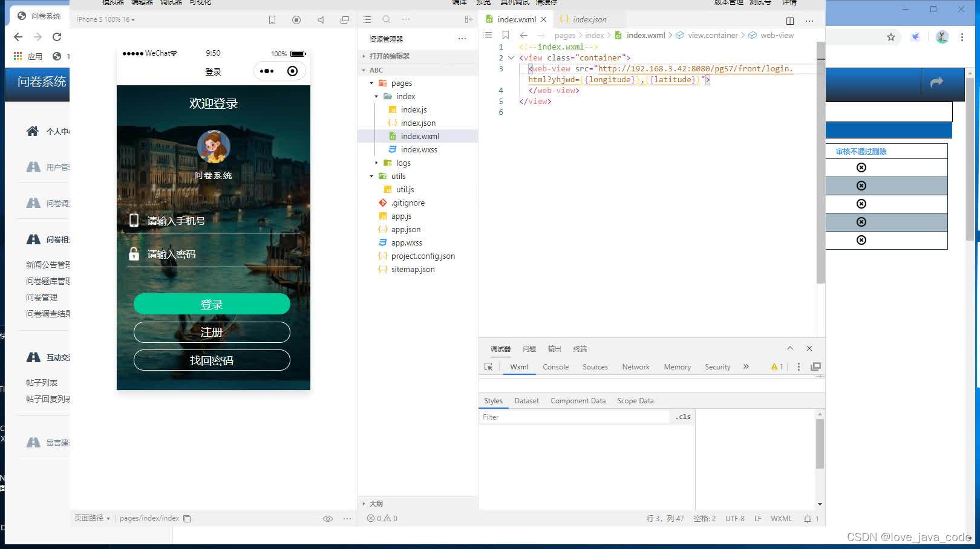Click the .cls toggle button
980x549 pixels.
(683, 417)
